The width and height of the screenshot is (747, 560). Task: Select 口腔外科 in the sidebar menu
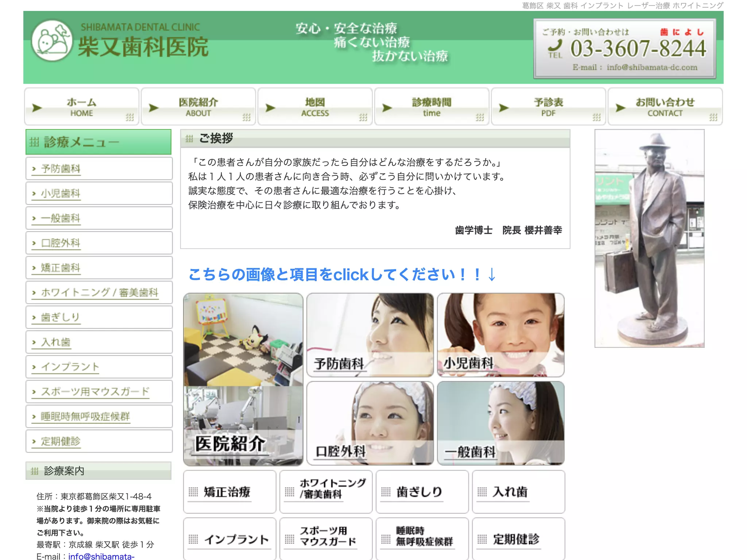point(99,243)
